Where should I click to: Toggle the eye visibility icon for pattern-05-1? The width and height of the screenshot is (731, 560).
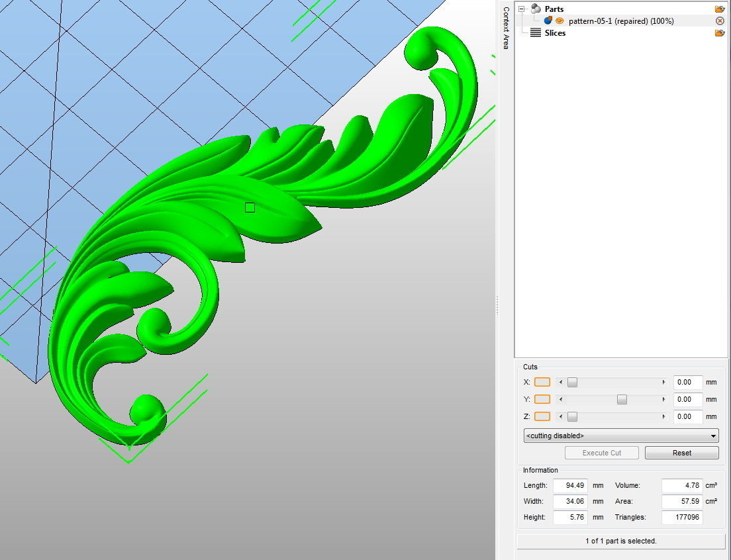tap(560, 21)
